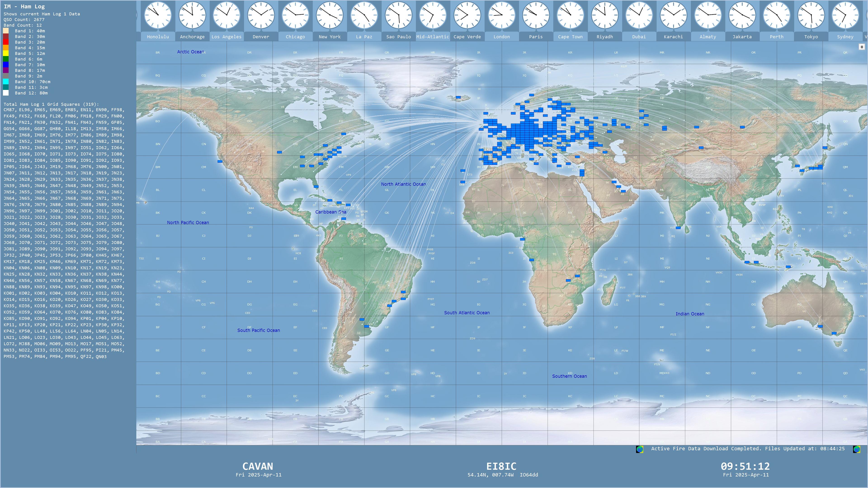Click the Tokyo clock face
This screenshot has width=868, height=488.
coord(811,15)
